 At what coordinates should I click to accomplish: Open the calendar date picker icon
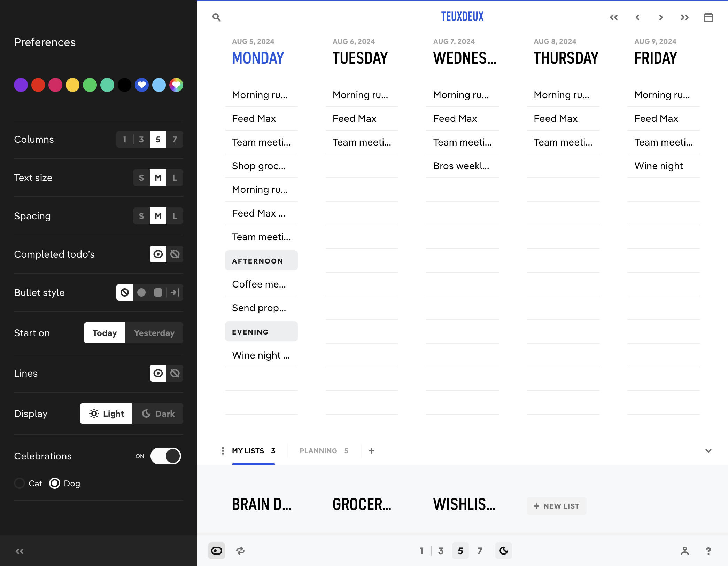click(x=708, y=17)
